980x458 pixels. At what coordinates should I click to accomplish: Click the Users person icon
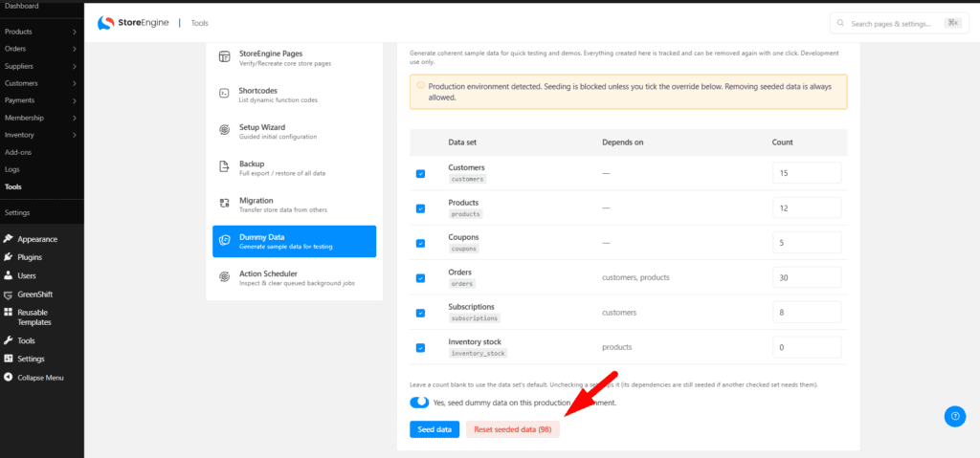click(8, 275)
